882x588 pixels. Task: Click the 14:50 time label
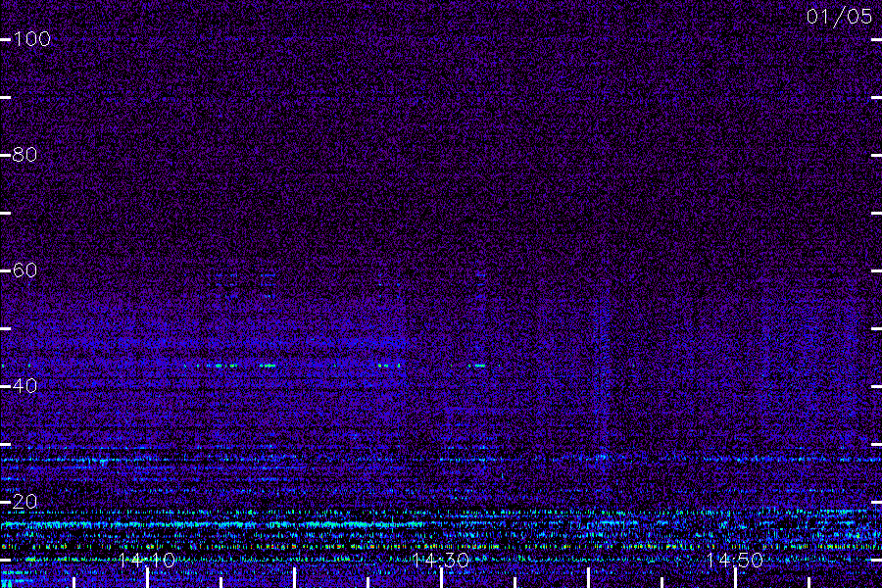(x=735, y=560)
